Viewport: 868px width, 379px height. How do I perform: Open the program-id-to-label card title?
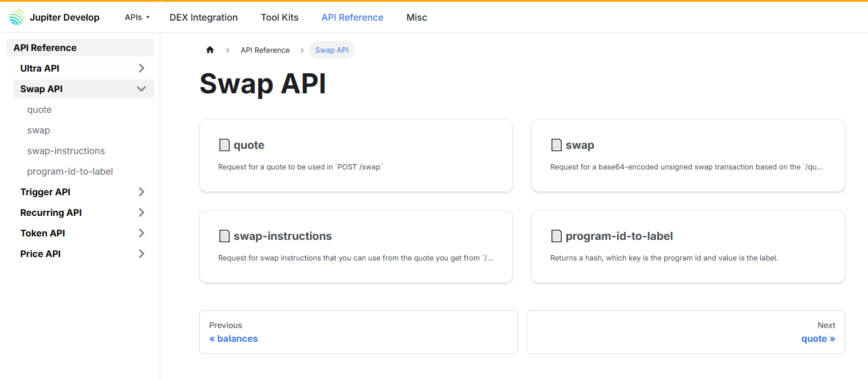pyautogui.click(x=620, y=236)
